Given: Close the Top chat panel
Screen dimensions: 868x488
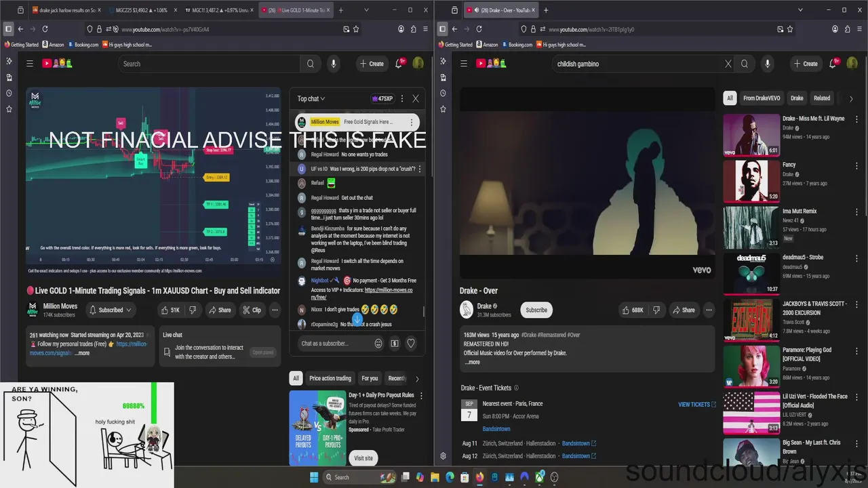Looking at the screenshot, I should click(x=416, y=98).
